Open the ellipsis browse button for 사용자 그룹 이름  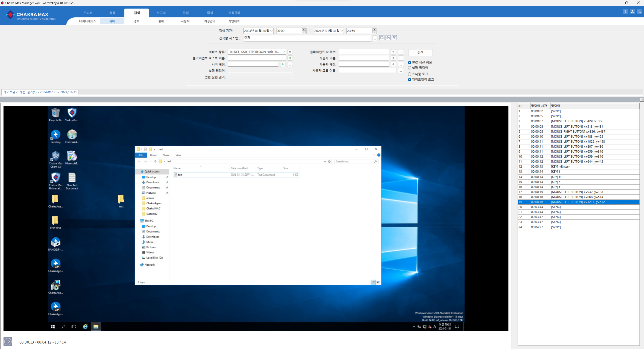tap(401, 71)
